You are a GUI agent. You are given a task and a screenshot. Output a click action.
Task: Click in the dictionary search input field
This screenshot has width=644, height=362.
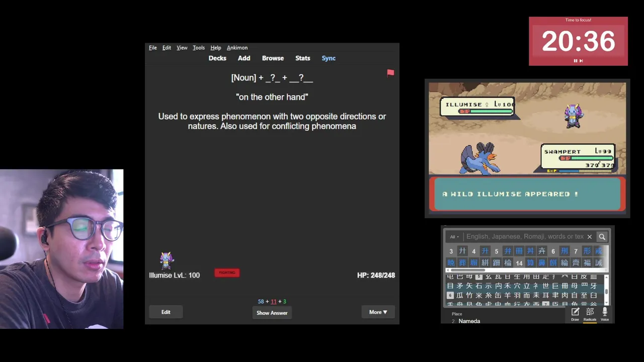point(524,237)
